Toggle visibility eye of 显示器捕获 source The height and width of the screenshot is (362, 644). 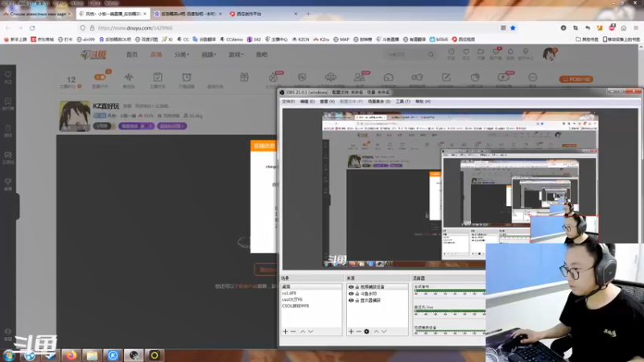click(x=351, y=300)
